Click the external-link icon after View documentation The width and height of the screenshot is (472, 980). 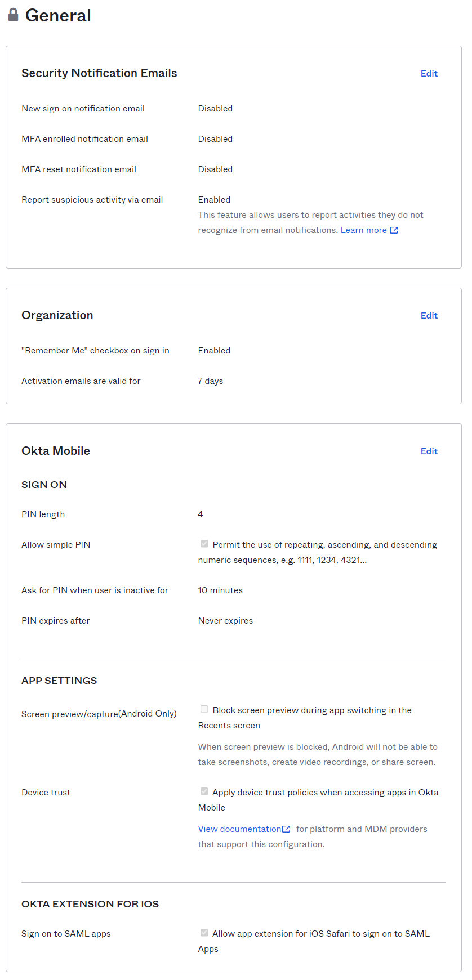pyautogui.click(x=286, y=829)
